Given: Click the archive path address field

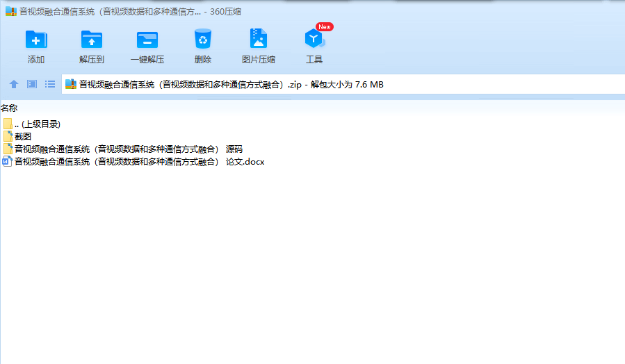Looking at the screenshot, I should (343, 84).
